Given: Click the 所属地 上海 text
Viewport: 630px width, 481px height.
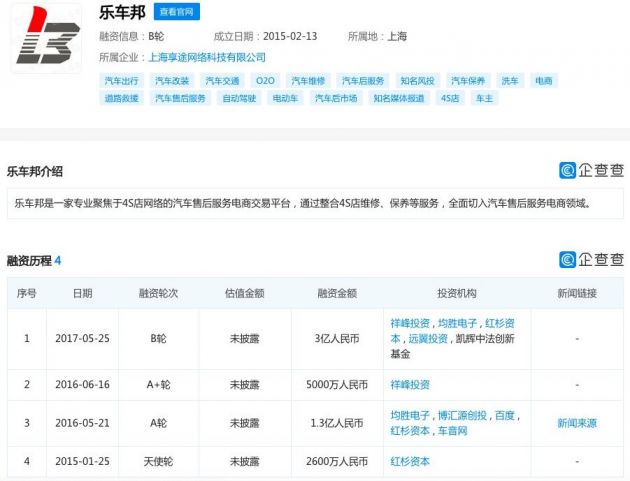Looking at the screenshot, I should tap(377, 37).
